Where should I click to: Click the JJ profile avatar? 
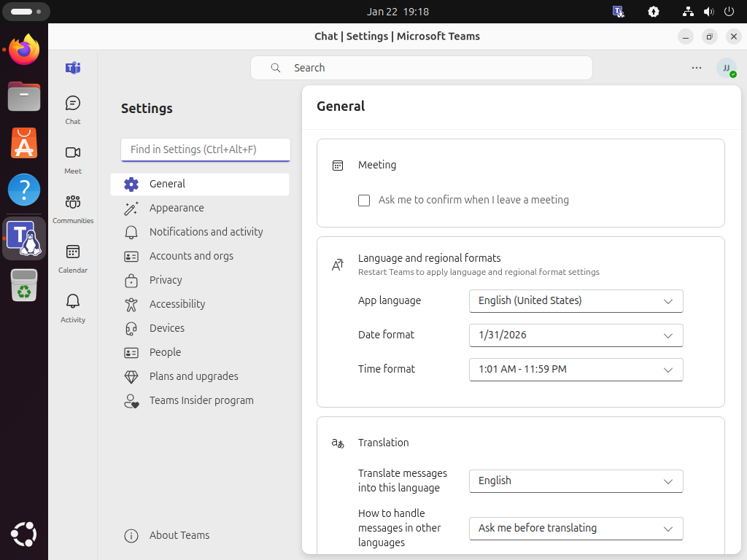727,68
